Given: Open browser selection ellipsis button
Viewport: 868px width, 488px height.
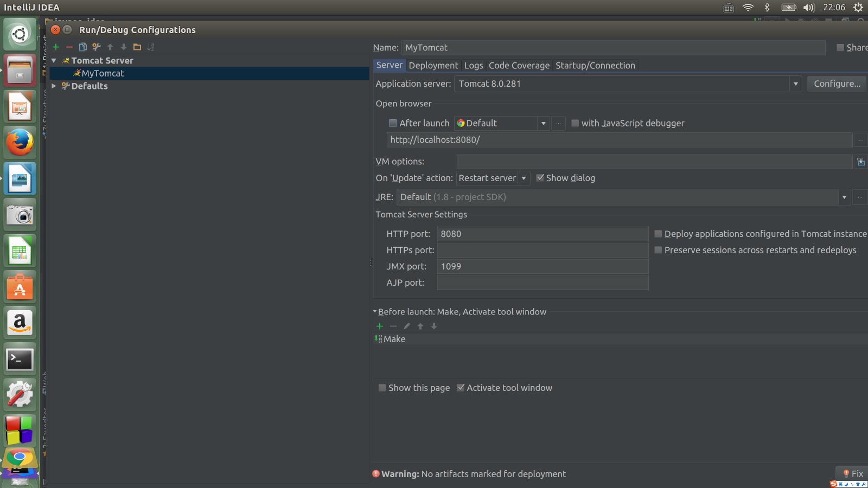Looking at the screenshot, I should pos(558,124).
